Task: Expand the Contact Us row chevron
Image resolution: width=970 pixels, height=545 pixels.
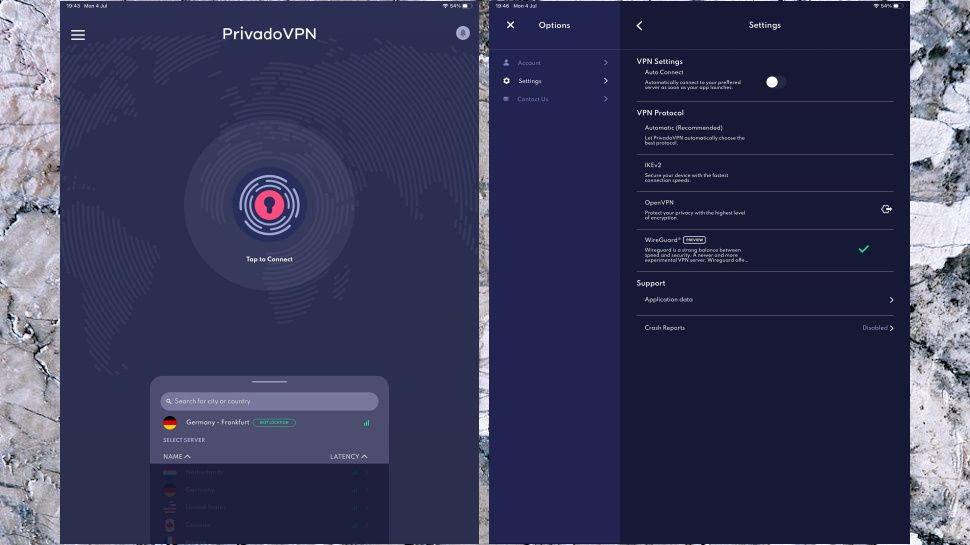Action: (x=606, y=99)
